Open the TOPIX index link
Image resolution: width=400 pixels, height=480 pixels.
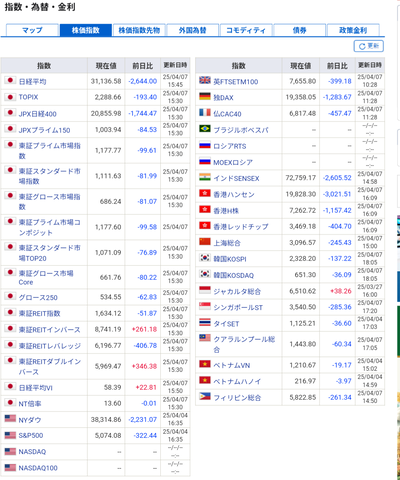(x=28, y=97)
